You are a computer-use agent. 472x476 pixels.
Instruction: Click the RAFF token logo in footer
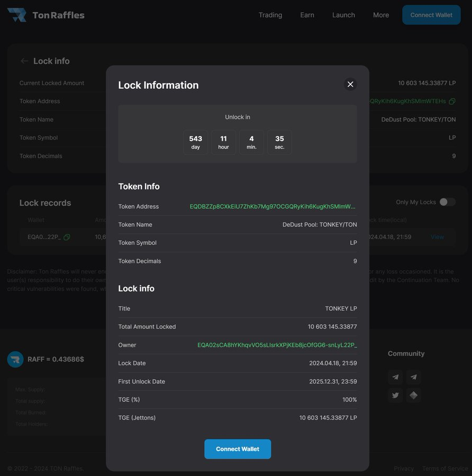15,359
